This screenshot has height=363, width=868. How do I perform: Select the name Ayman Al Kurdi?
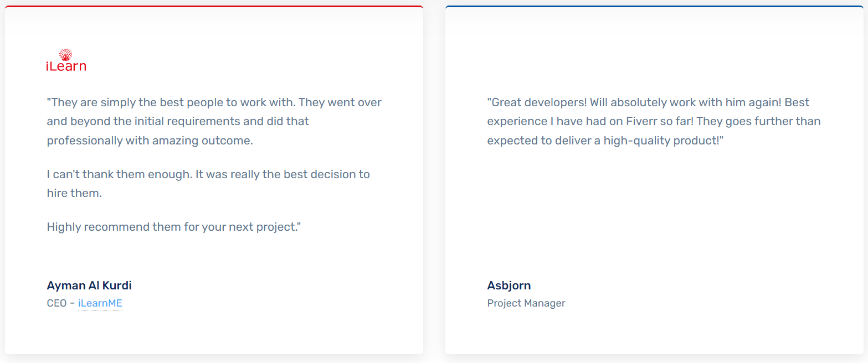pyautogui.click(x=89, y=286)
